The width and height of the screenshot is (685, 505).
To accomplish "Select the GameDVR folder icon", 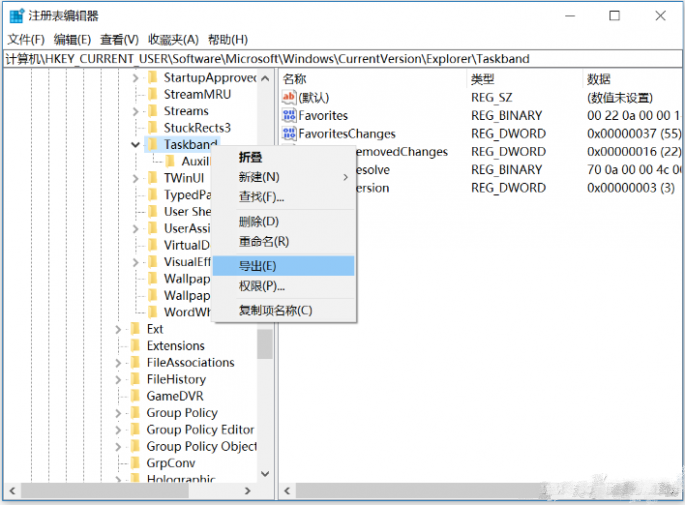I will (135, 396).
